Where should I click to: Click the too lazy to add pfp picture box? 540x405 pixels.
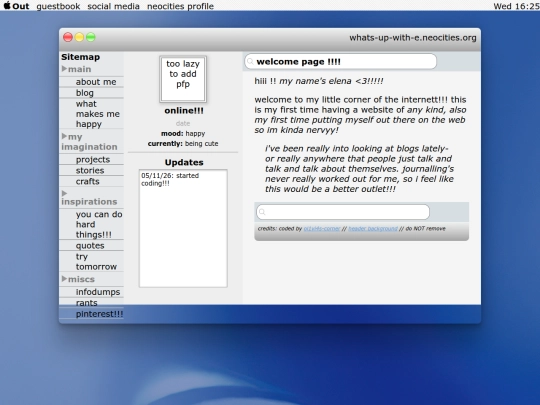pyautogui.click(x=183, y=79)
